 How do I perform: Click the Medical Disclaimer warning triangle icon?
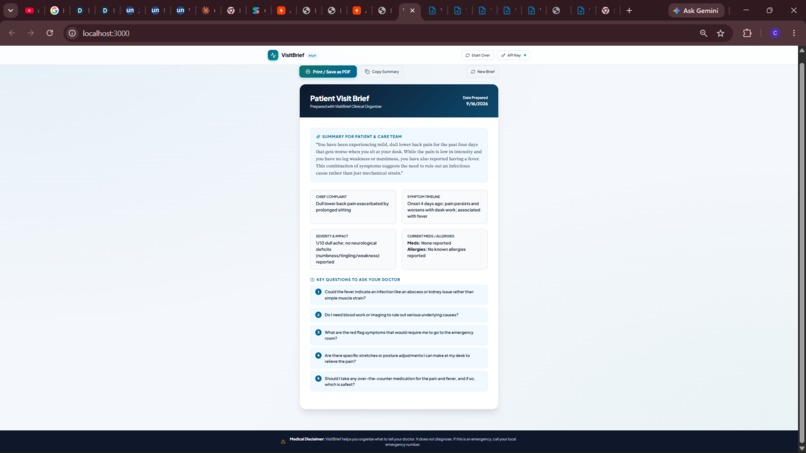pyautogui.click(x=283, y=441)
